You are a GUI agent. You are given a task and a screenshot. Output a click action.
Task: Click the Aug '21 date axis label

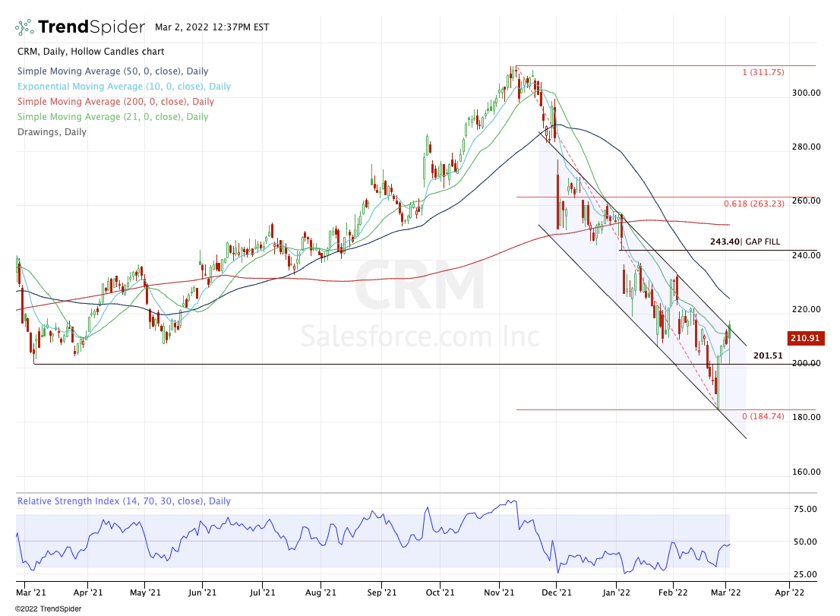(x=321, y=592)
